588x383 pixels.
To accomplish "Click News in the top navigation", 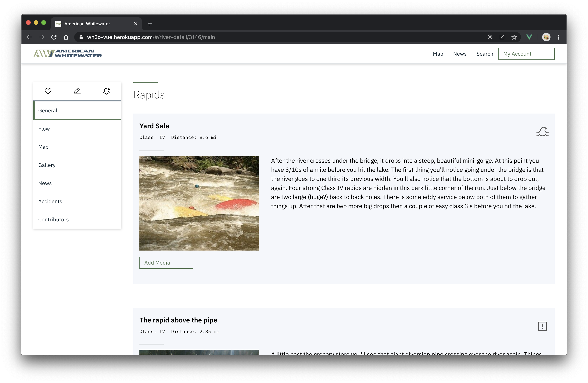I will [460, 54].
